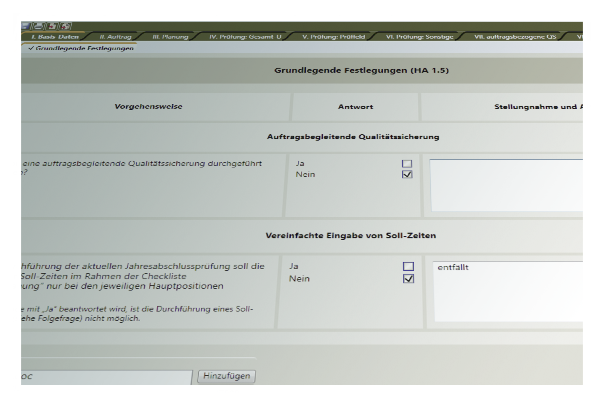
Task: Open the III. Planung tab
Action: pos(170,37)
